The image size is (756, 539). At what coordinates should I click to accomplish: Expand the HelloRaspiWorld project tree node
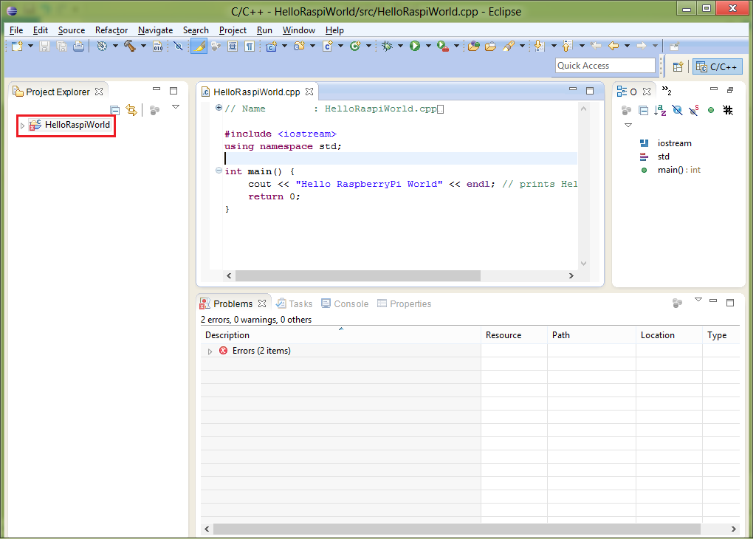coord(22,126)
